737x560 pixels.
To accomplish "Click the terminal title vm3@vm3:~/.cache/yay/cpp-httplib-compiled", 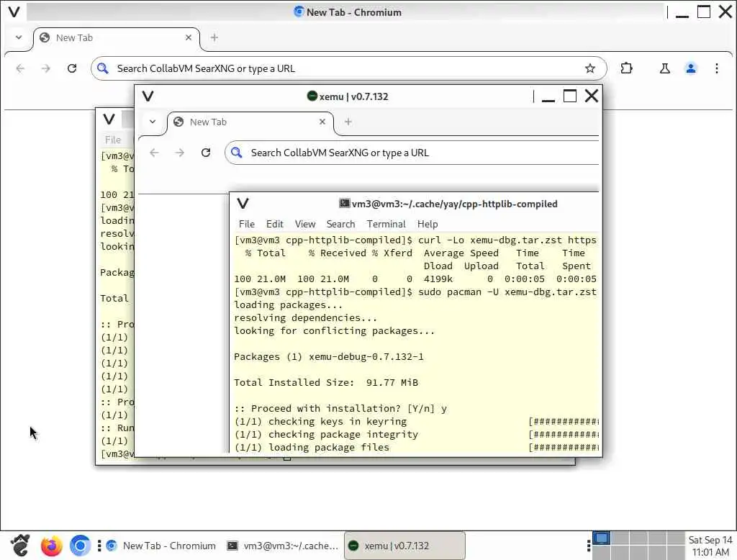I will [454, 204].
